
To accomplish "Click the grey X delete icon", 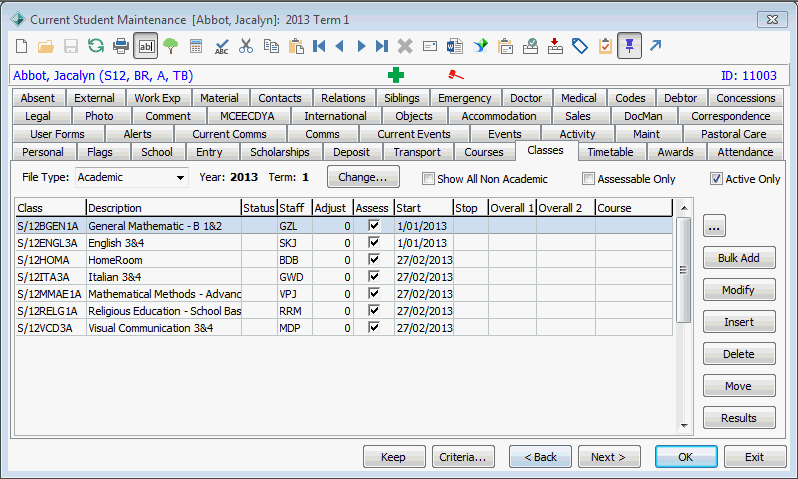I will point(405,46).
